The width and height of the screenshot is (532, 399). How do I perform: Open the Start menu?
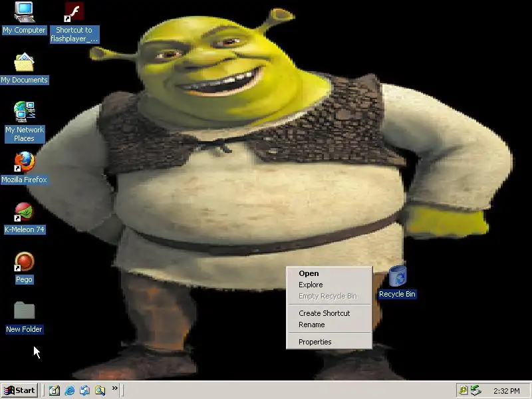click(19, 390)
